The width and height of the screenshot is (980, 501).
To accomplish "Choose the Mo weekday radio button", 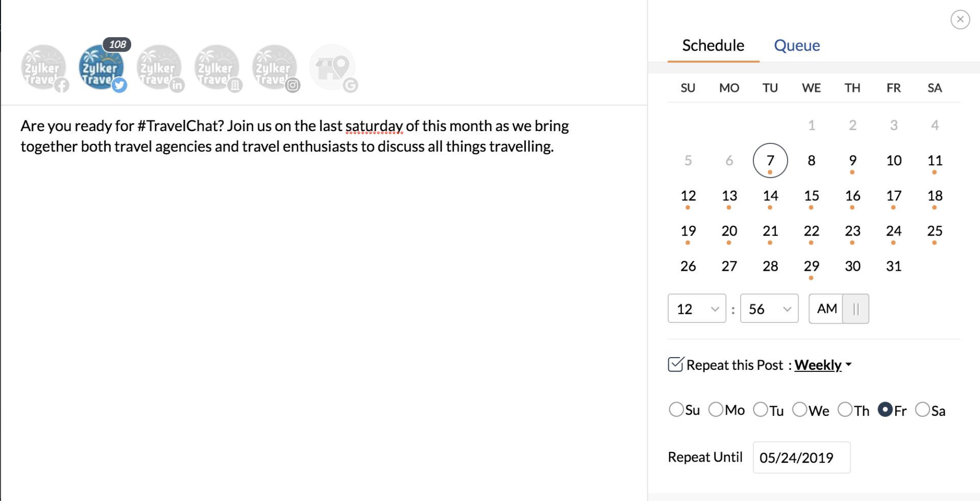I will pos(716,410).
